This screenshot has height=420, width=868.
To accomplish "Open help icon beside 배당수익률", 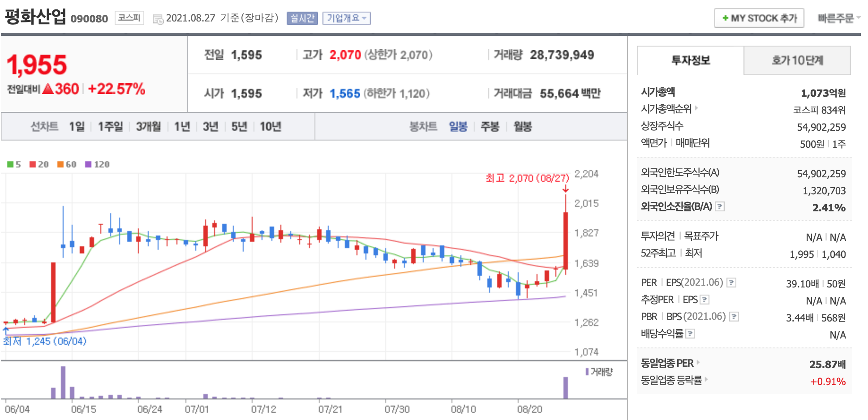I will coord(690,334).
